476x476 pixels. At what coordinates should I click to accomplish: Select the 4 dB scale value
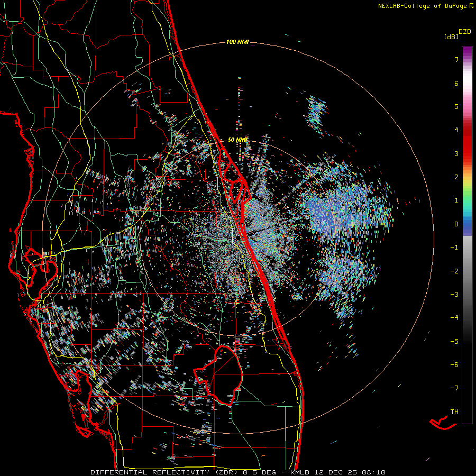[456, 130]
